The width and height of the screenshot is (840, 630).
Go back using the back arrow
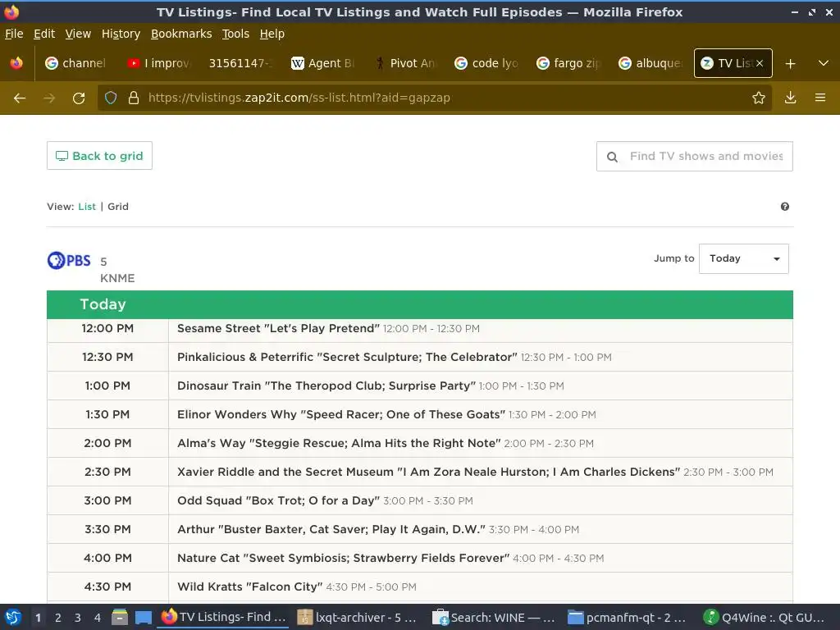coord(20,98)
